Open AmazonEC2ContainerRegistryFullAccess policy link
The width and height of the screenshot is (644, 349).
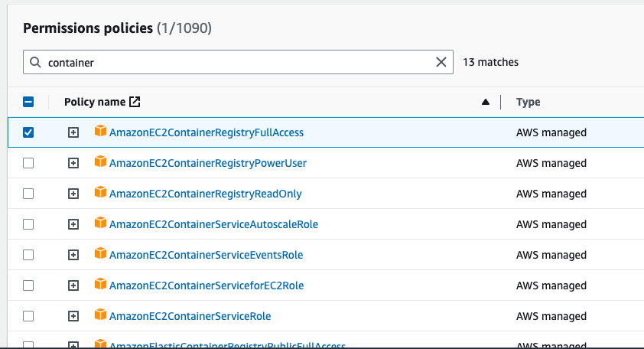[x=207, y=132]
